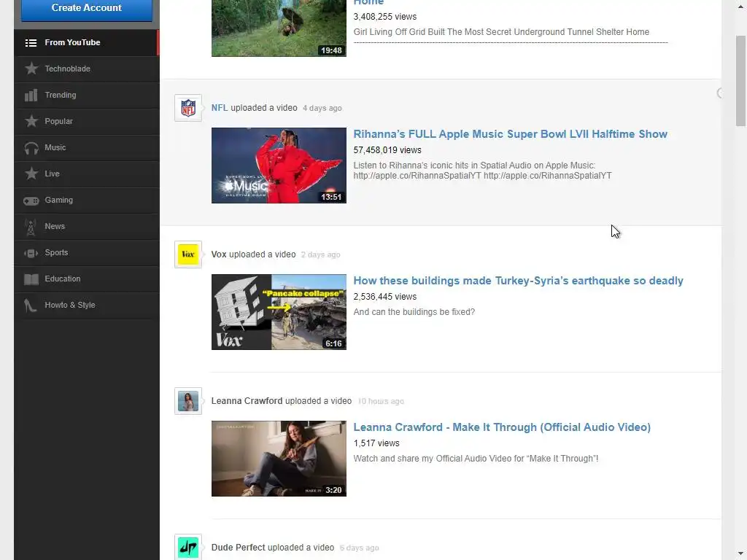Image resolution: width=747 pixels, height=560 pixels.
Task: Click the Technoblade star icon
Action: point(31,69)
